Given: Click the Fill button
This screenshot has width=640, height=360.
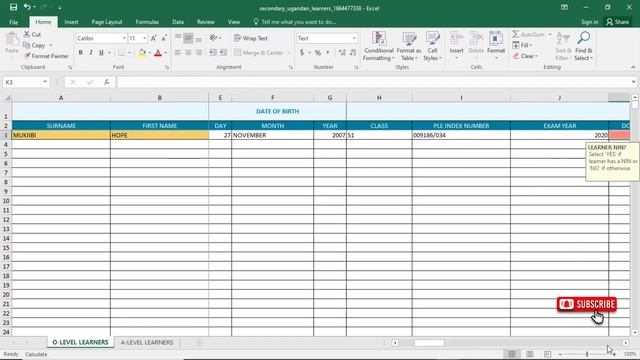Looking at the screenshot, I should tap(522, 45).
